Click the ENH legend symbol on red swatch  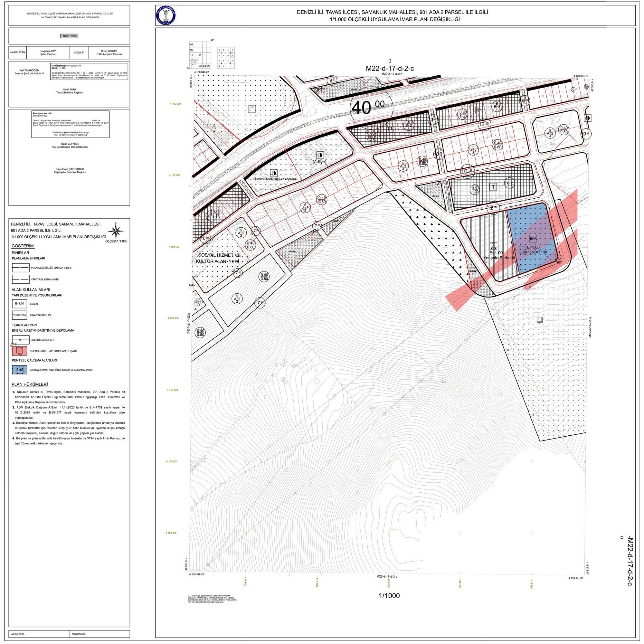pos(20,351)
